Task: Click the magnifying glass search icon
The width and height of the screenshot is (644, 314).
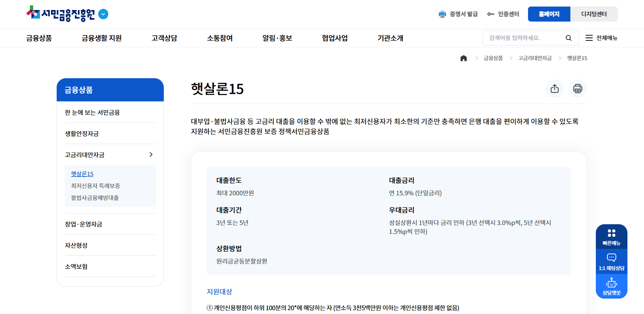Action: (x=568, y=38)
